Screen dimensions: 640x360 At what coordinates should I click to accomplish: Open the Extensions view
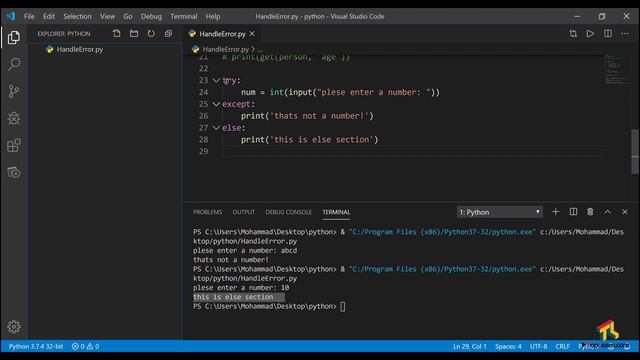[14, 145]
